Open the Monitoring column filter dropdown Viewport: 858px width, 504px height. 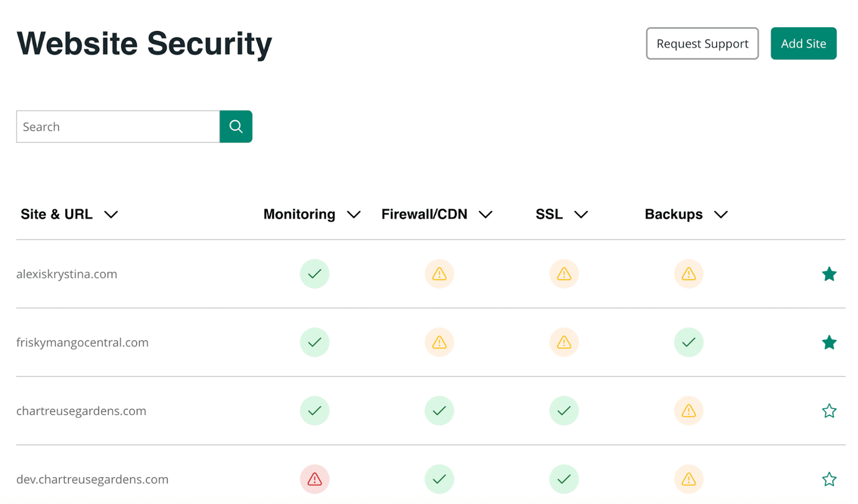[354, 215]
